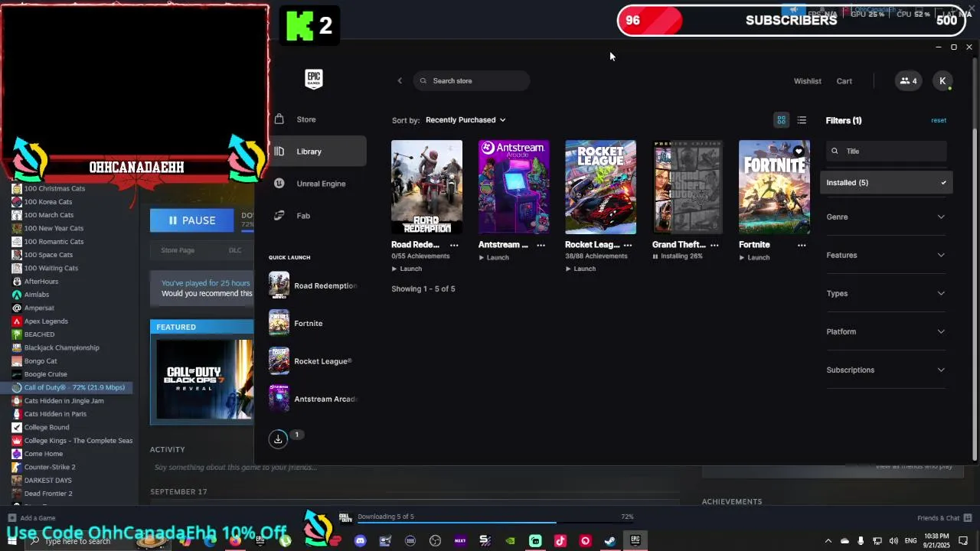Quick launch Rocket League in sidebar
Viewport: 980px width, 551px height.
coord(311,361)
